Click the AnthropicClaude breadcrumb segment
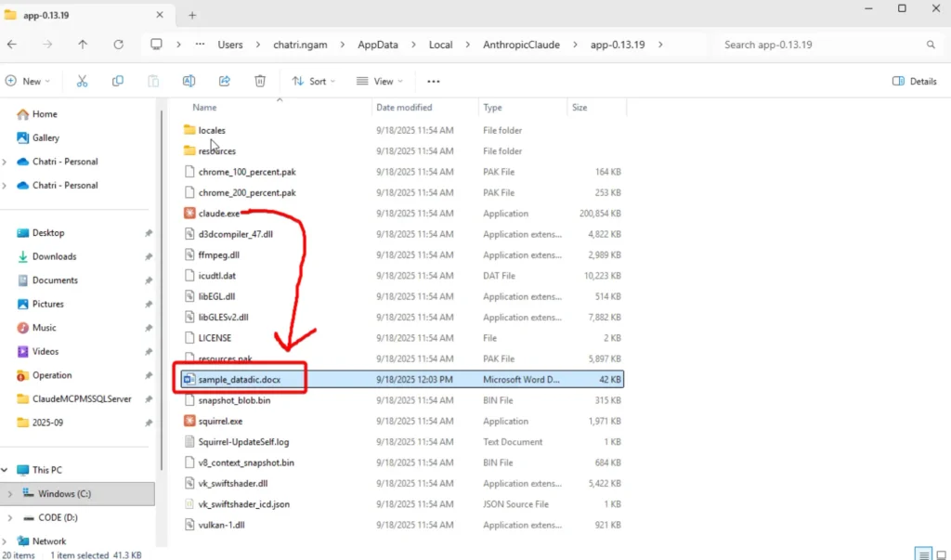This screenshot has width=951, height=560. [523, 45]
